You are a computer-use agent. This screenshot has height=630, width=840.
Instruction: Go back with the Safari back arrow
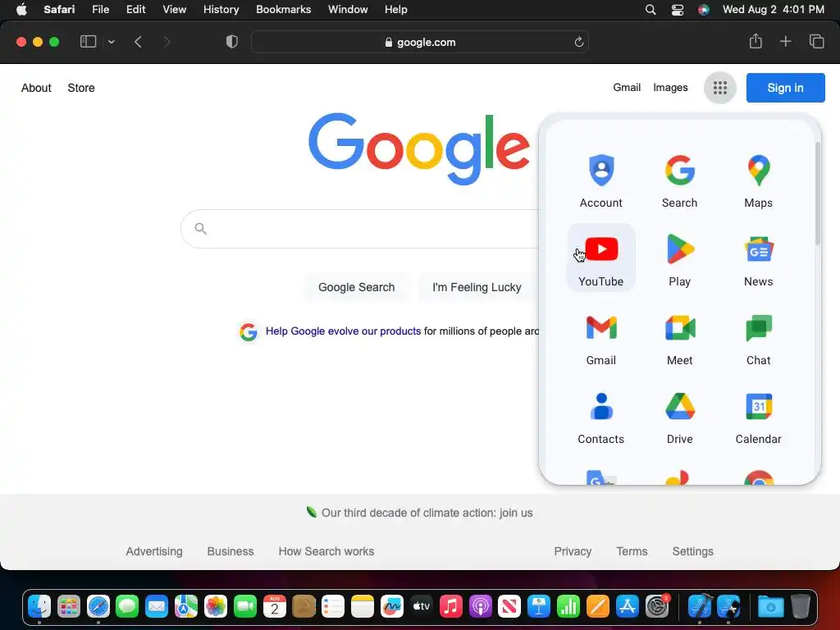coord(138,42)
